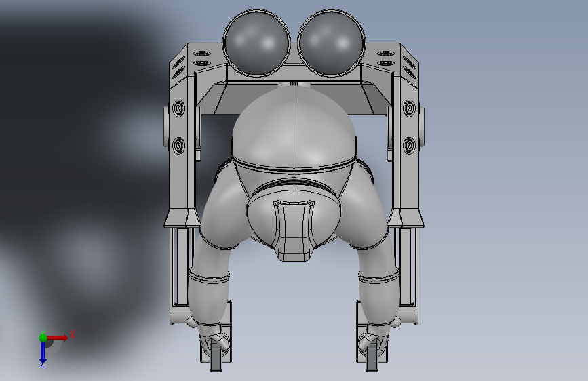Select the figure's left forearm cuff ring
The image size is (588, 381).
click(208, 277)
